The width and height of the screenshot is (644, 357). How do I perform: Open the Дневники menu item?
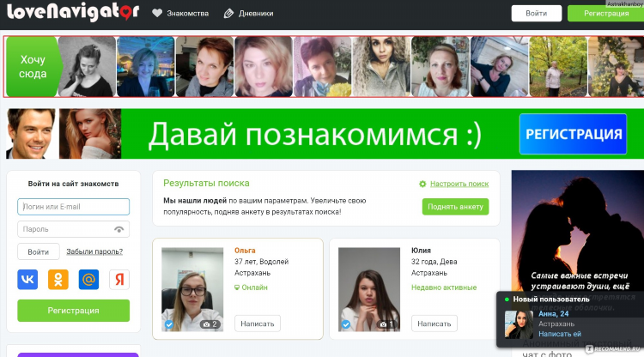[256, 14]
